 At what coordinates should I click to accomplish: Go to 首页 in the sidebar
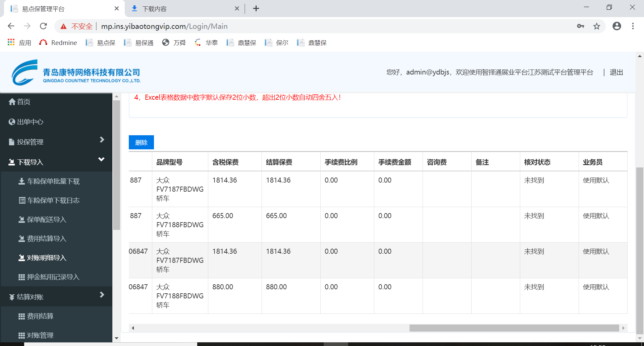(23, 102)
